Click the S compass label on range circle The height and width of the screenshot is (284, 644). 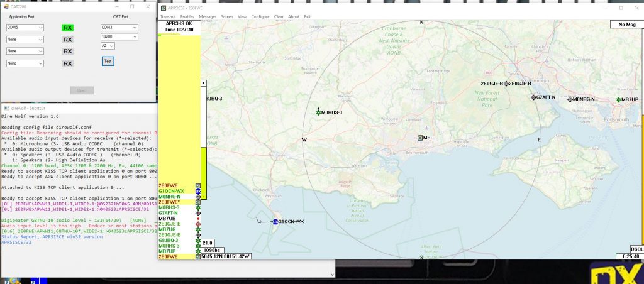coord(421,258)
